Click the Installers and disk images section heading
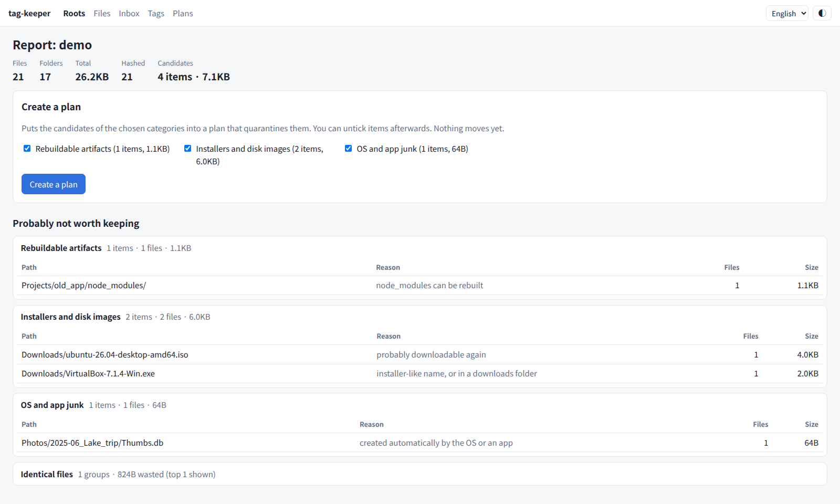This screenshot has width=840, height=504. tap(71, 317)
